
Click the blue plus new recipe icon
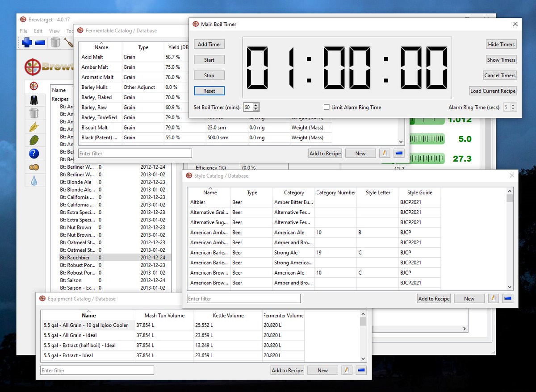(x=27, y=42)
